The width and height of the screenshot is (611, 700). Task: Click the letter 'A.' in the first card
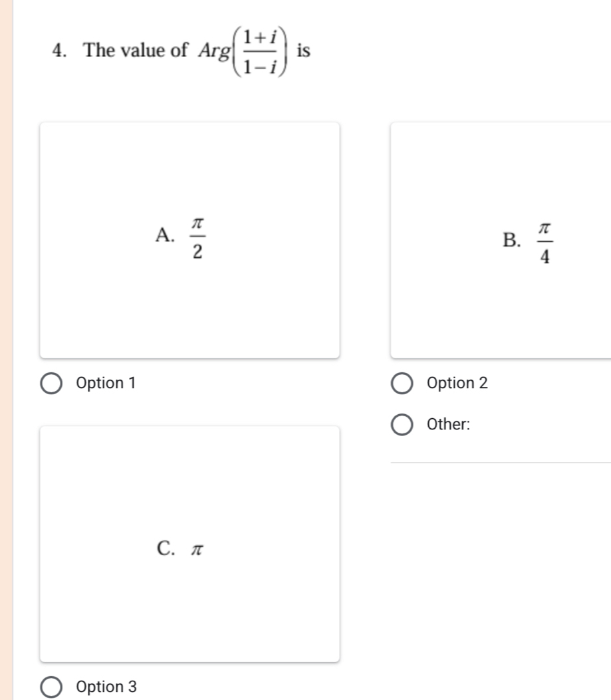(164, 235)
